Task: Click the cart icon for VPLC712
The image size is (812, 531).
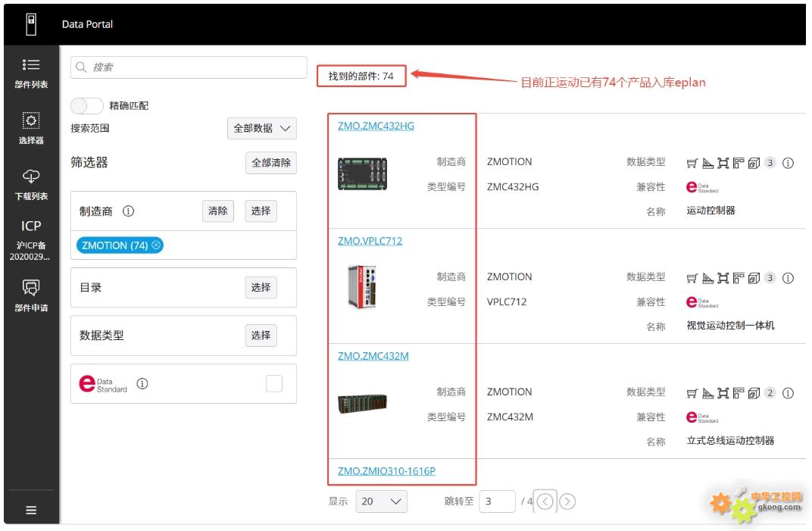Action: (692, 278)
